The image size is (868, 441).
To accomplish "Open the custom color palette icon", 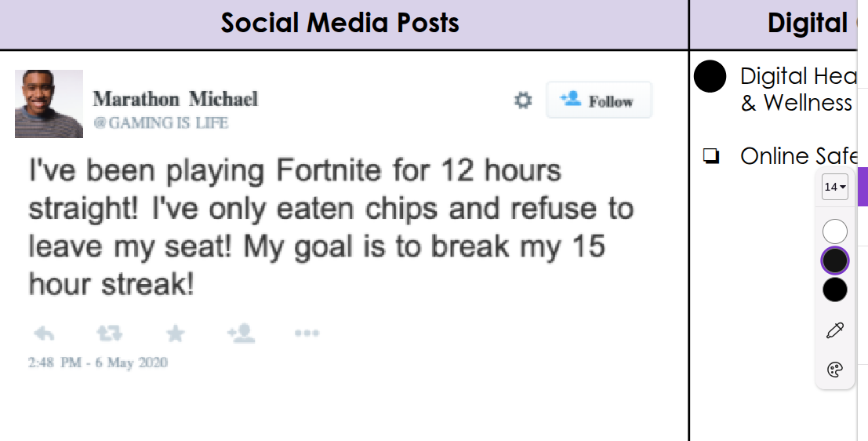I will point(835,370).
